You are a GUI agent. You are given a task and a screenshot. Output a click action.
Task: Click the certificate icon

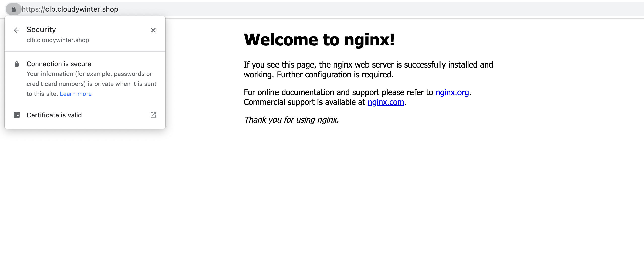(x=17, y=115)
